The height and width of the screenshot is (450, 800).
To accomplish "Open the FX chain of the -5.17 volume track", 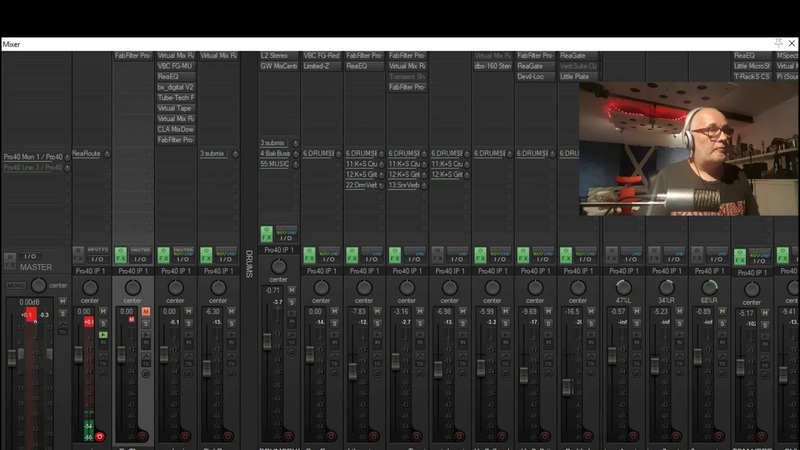I will [x=740, y=257].
